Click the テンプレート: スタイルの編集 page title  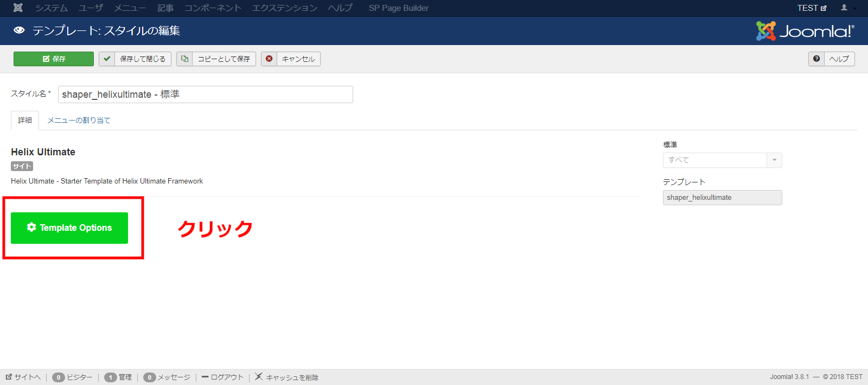click(106, 31)
